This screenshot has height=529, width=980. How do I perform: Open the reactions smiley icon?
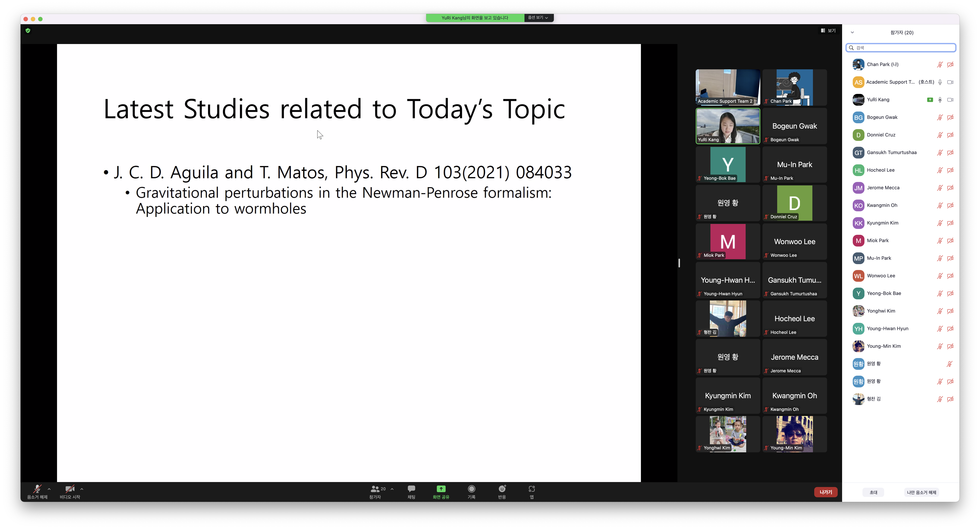(x=502, y=489)
